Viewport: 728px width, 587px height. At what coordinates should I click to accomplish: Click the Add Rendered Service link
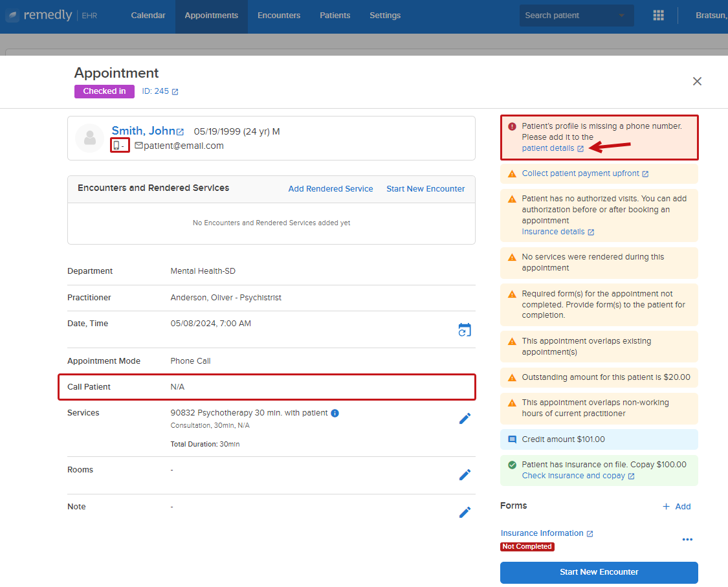[331, 189]
